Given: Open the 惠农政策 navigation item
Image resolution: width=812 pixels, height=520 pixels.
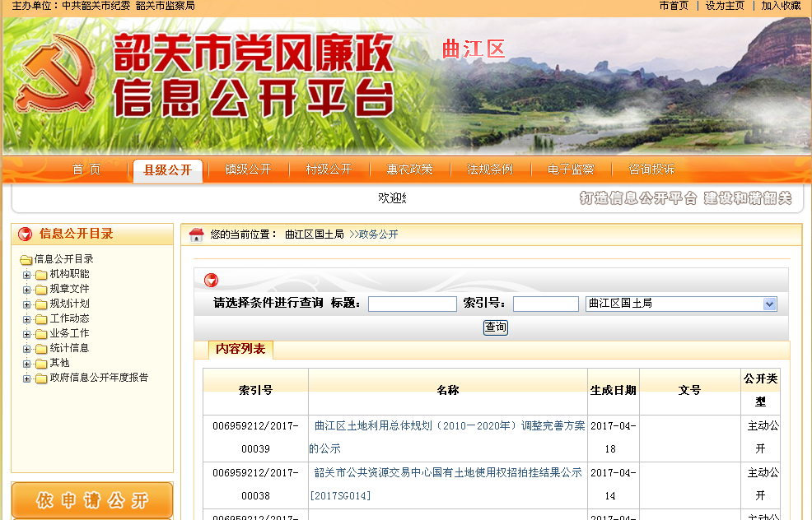Looking at the screenshot, I should click(x=409, y=169).
